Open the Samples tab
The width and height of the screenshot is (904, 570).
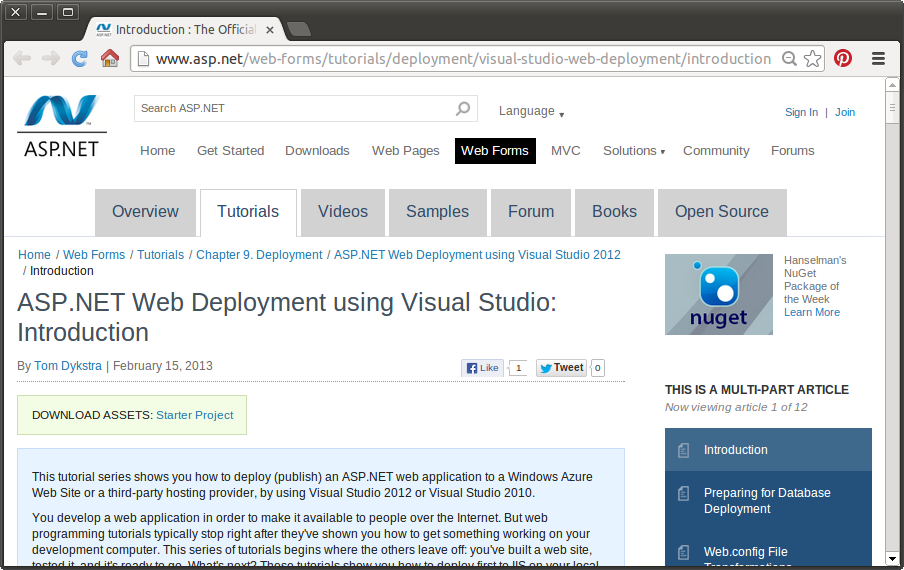[x=438, y=212]
